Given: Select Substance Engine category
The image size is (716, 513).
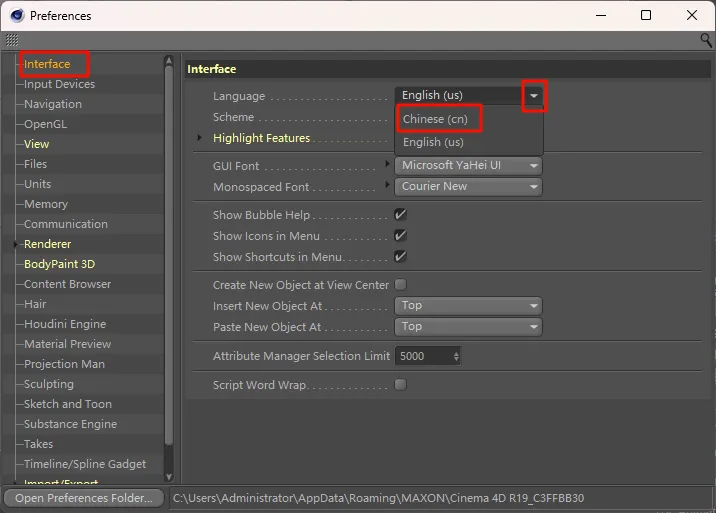Looking at the screenshot, I should 70,424.
